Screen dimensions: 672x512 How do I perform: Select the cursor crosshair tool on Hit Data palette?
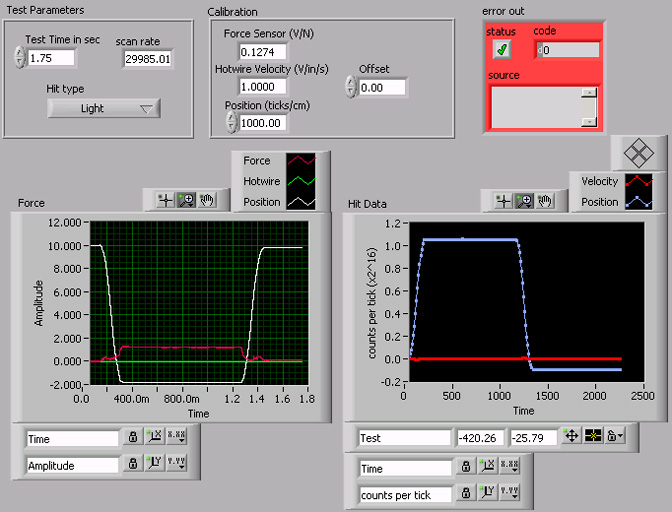point(503,201)
